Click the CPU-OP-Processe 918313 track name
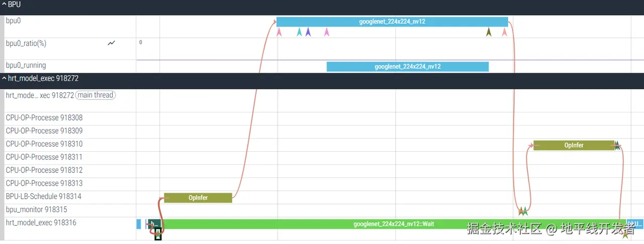644x244 pixels. tap(44, 183)
